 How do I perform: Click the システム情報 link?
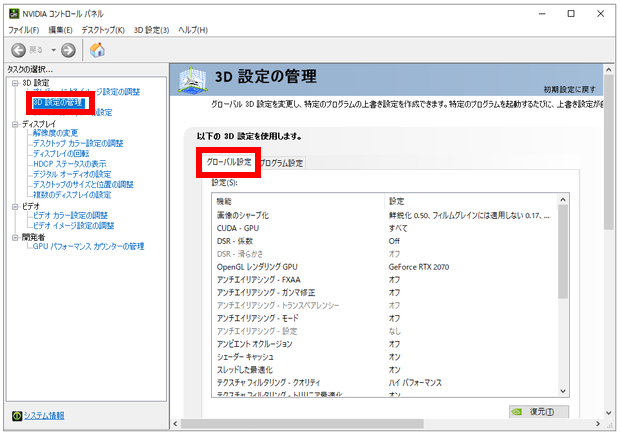click(x=44, y=416)
